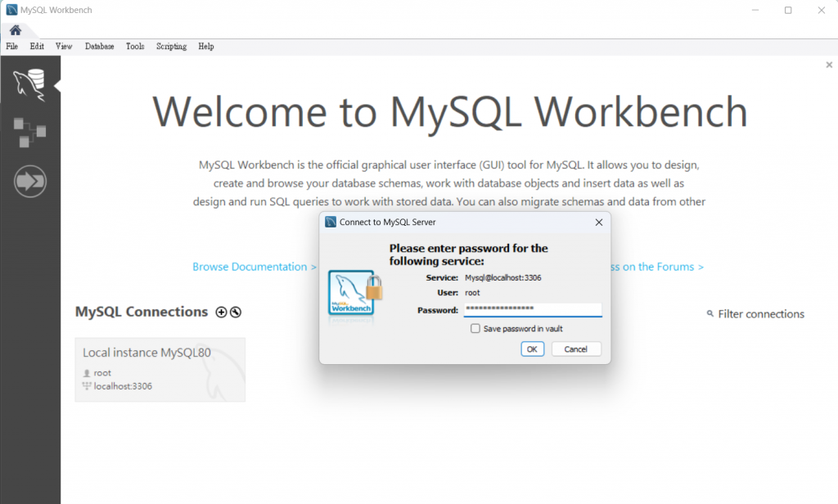This screenshot has height=504, width=838.
Task: Open the Database menu
Action: pyautogui.click(x=99, y=47)
